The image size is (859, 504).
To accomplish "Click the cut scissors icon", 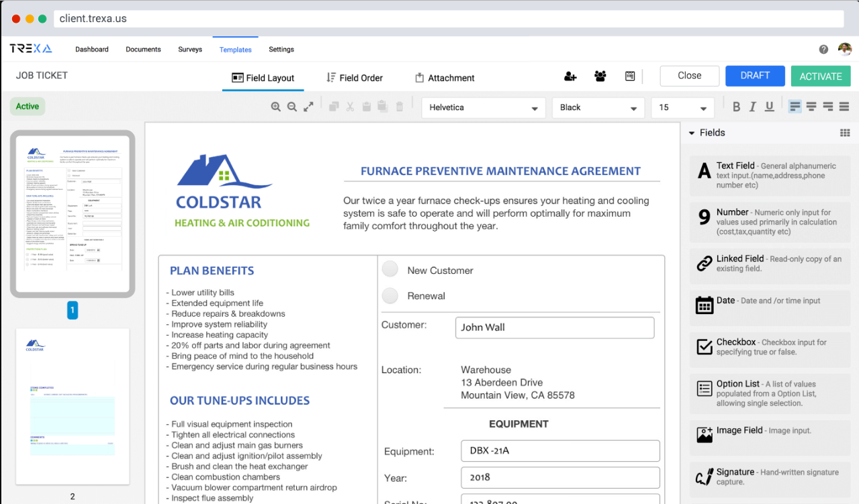I will point(350,107).
